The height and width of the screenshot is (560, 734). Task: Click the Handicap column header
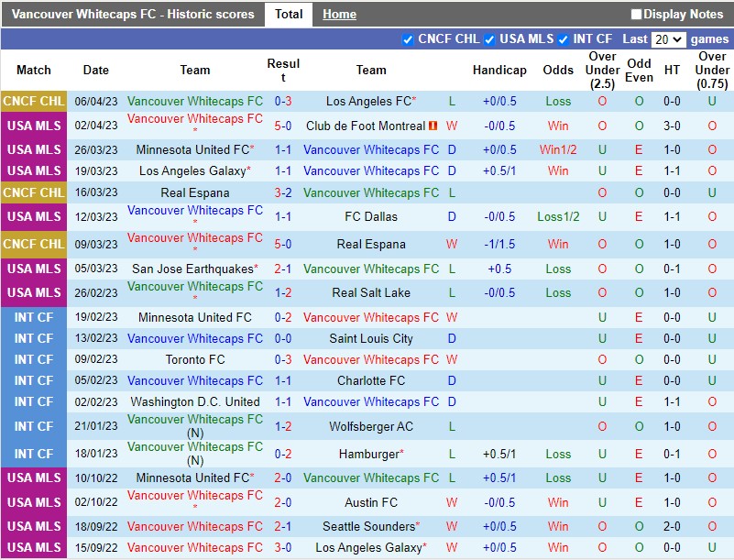pos(499,70)
